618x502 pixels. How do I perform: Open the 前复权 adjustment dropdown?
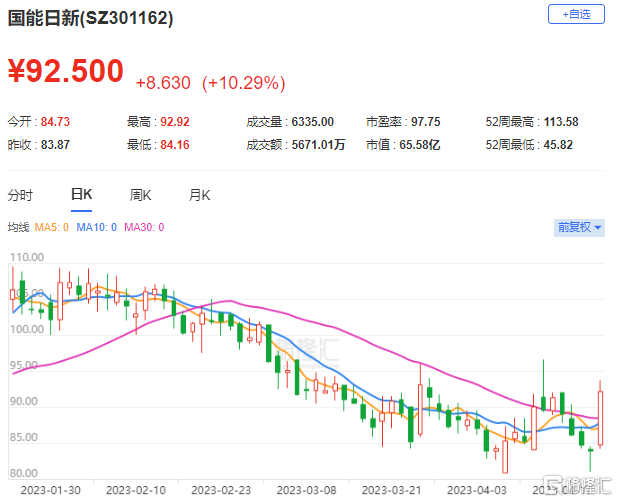point(579,227)
